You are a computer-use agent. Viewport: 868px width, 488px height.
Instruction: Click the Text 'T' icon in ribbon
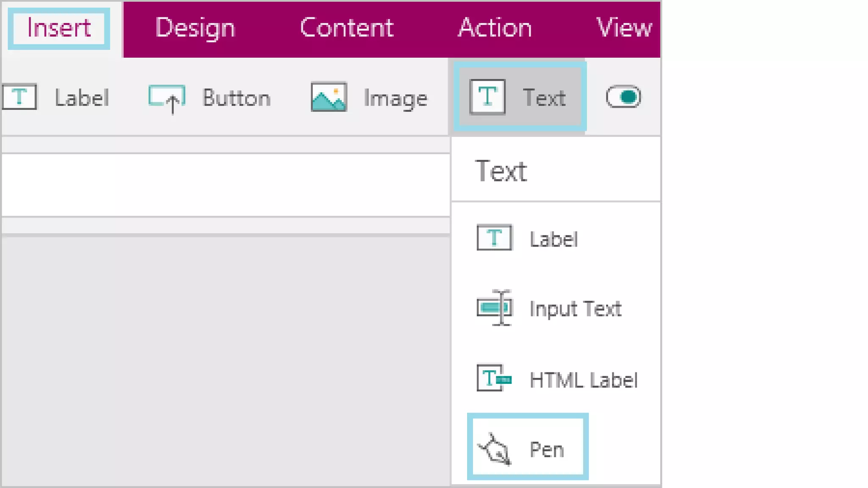coord(487,97)
